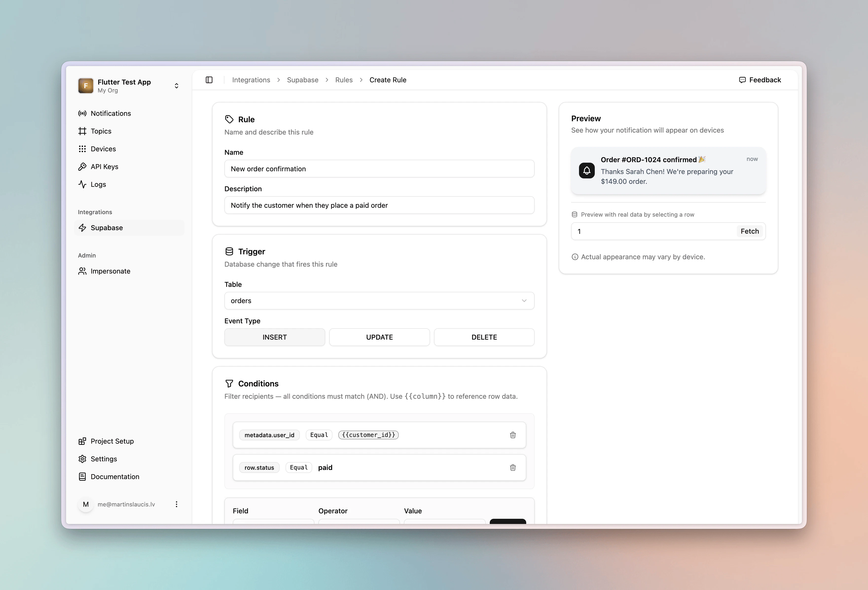
Task: Open Project Setup in the sidebar
Action: (129, 441)
